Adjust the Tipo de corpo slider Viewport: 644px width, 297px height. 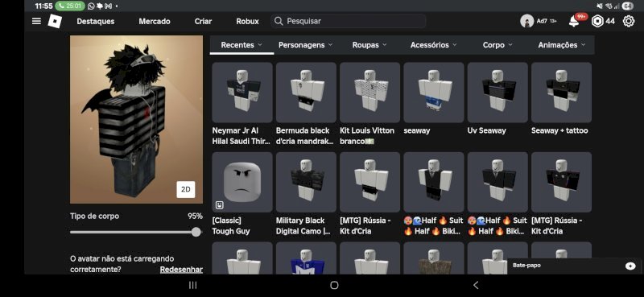tap(136, 232)
